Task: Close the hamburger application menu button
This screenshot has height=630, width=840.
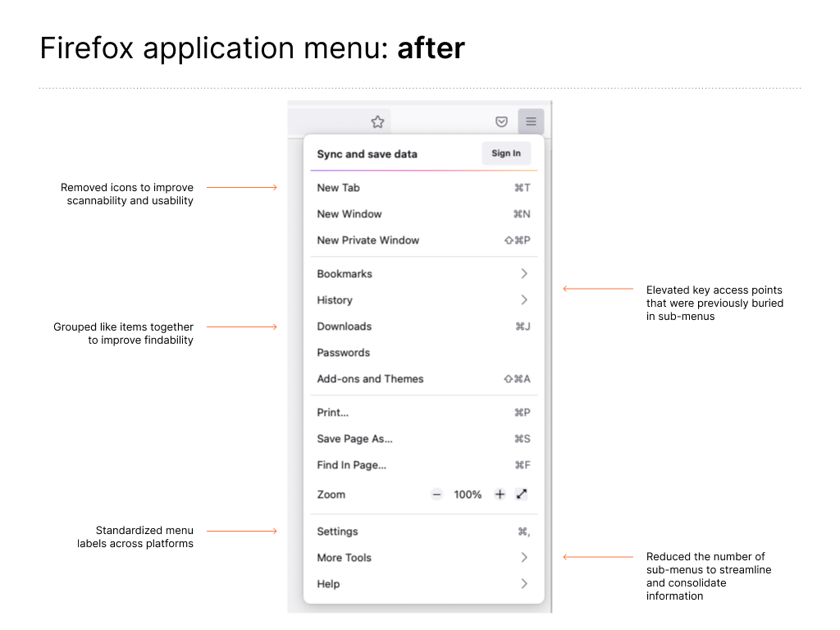Action: 531,122
